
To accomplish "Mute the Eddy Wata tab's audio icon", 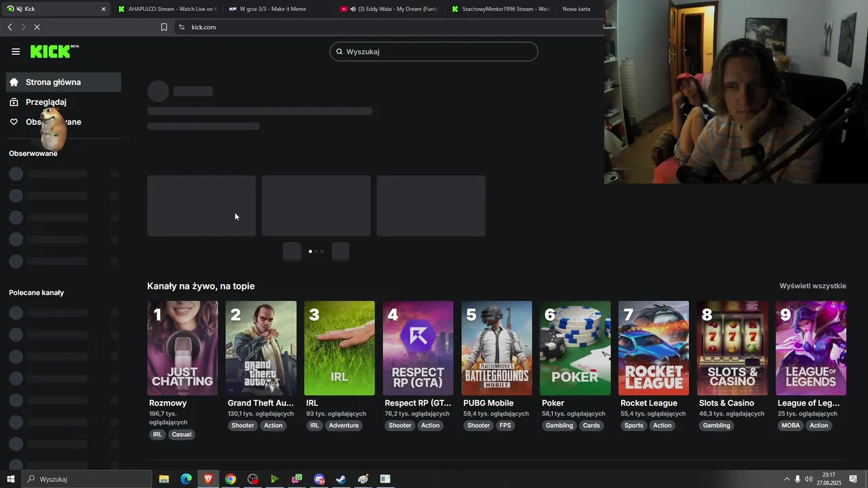I will (353, 9).
